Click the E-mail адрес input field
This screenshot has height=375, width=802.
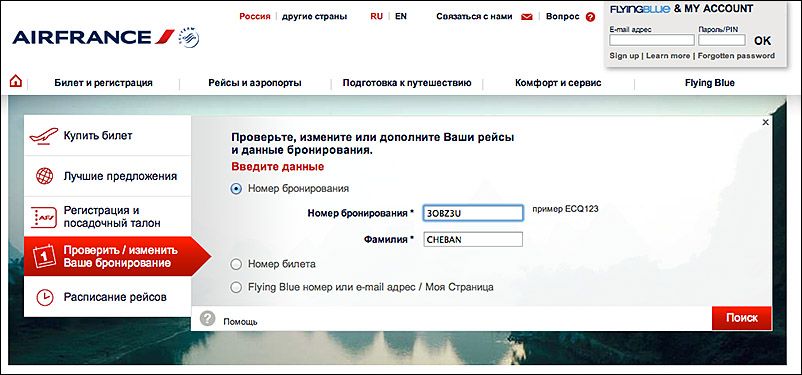coord(652,40)
